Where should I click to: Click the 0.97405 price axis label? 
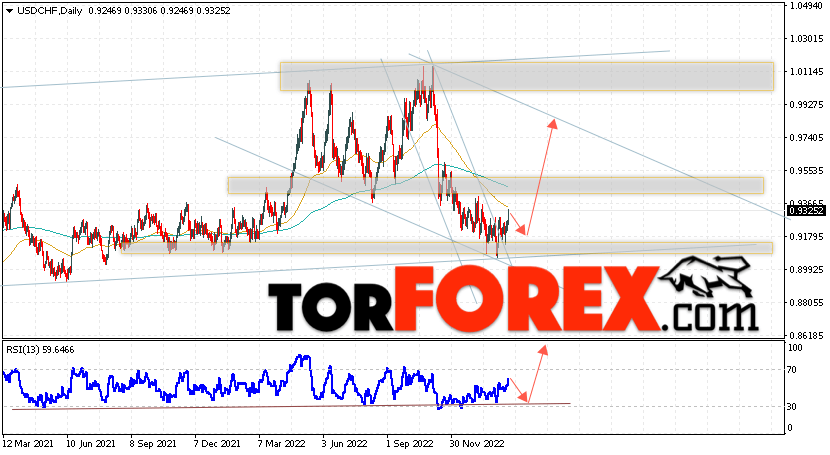(x=807, y=138)
